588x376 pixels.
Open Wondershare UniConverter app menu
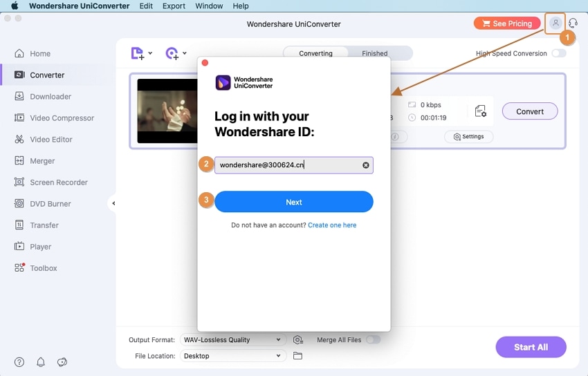point(79,6)
